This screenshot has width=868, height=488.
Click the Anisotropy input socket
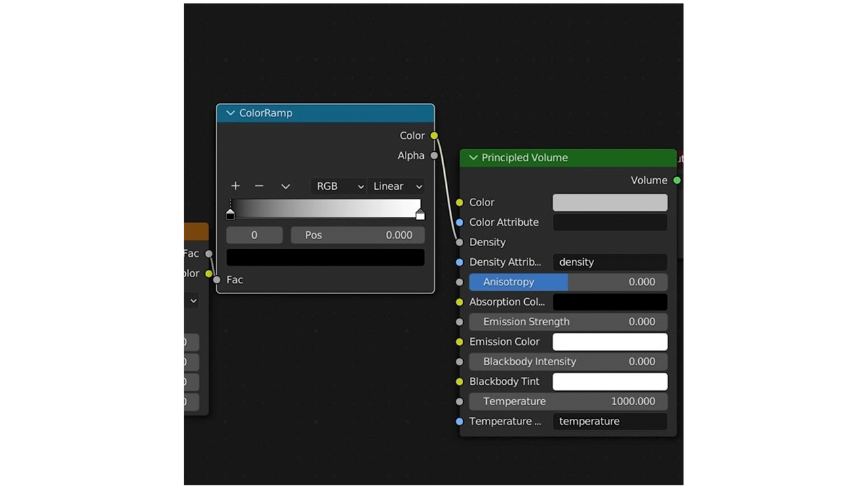click(460, 282)
